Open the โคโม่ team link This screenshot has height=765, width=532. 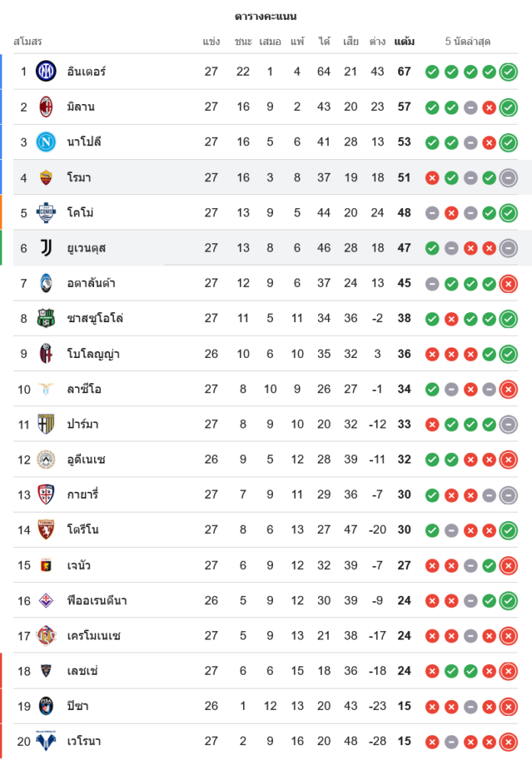pyautogui.click(x=80, y=213)
